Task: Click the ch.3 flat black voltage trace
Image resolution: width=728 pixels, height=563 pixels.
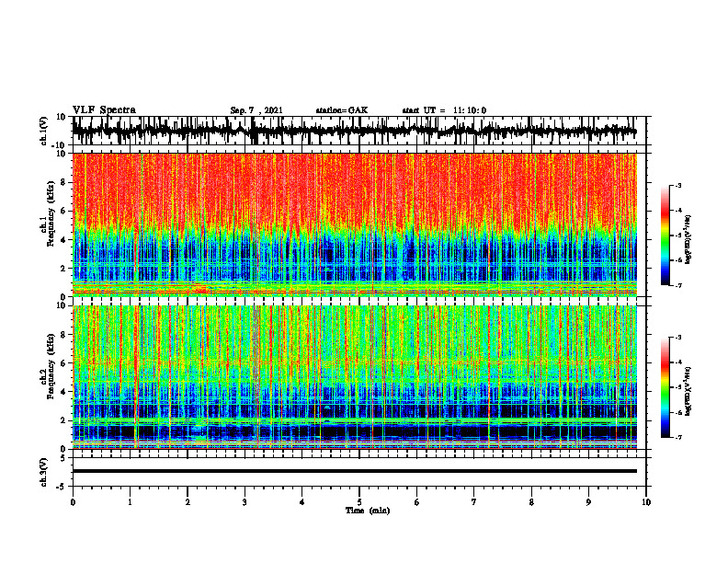Action: pos(354,471)
